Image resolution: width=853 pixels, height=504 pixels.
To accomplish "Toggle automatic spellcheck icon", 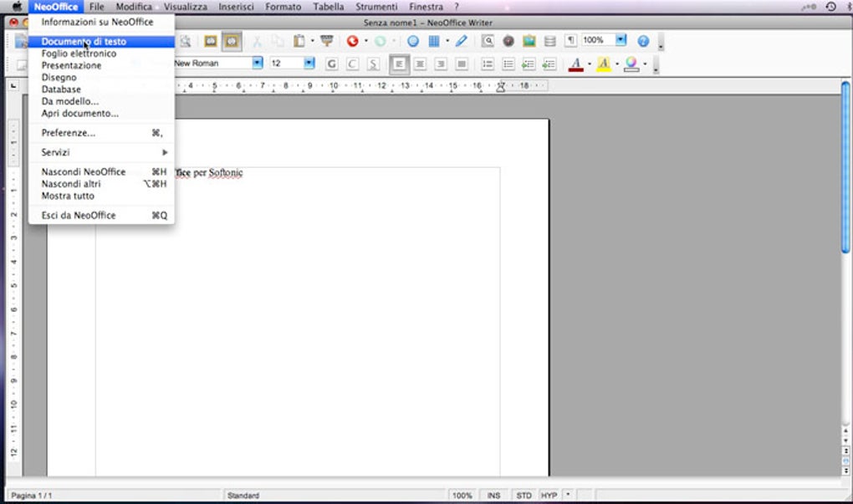I will tap(232, 41).
